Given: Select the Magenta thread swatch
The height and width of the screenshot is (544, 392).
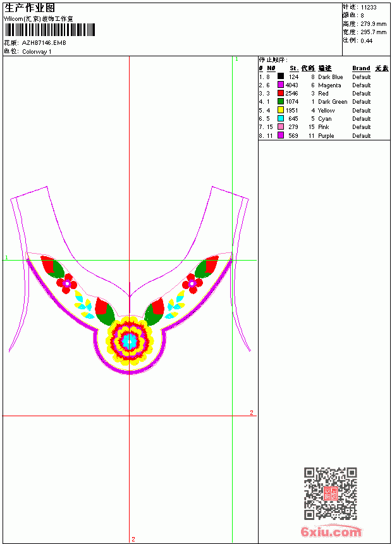Looking at the screenshot, I should pos(281,85).
